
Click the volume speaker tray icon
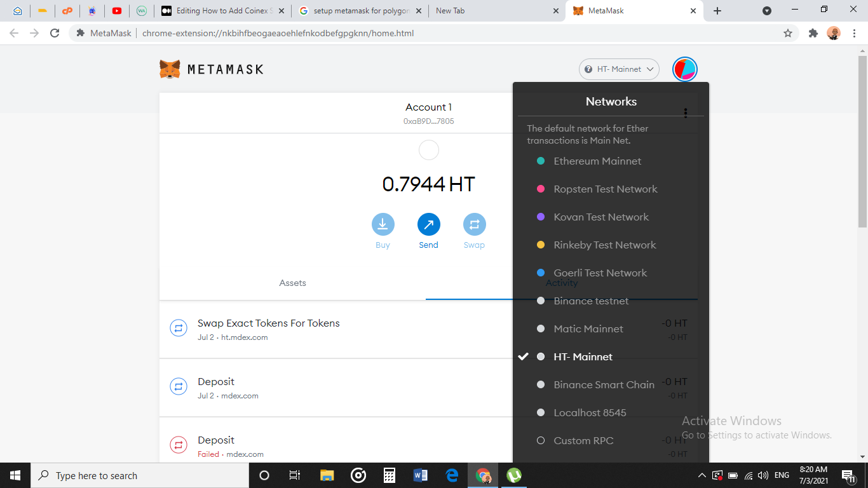tap(763, 475)
